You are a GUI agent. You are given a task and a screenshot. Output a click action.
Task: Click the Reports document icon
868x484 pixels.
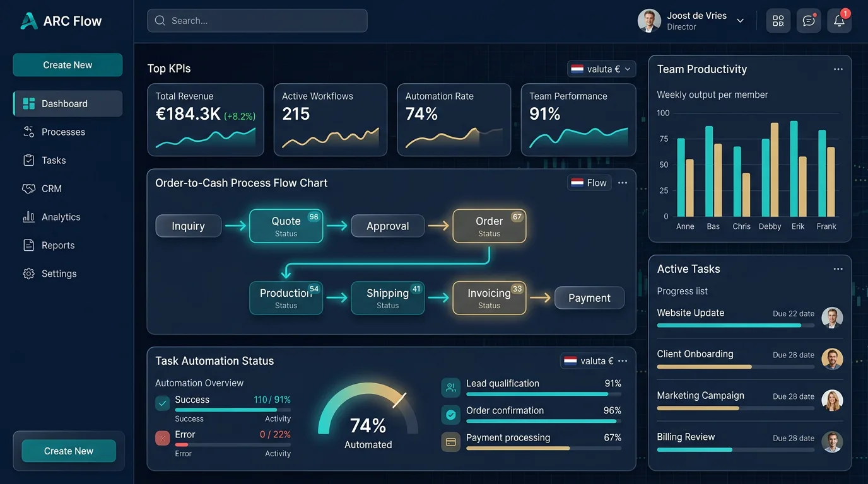point(28,245)
